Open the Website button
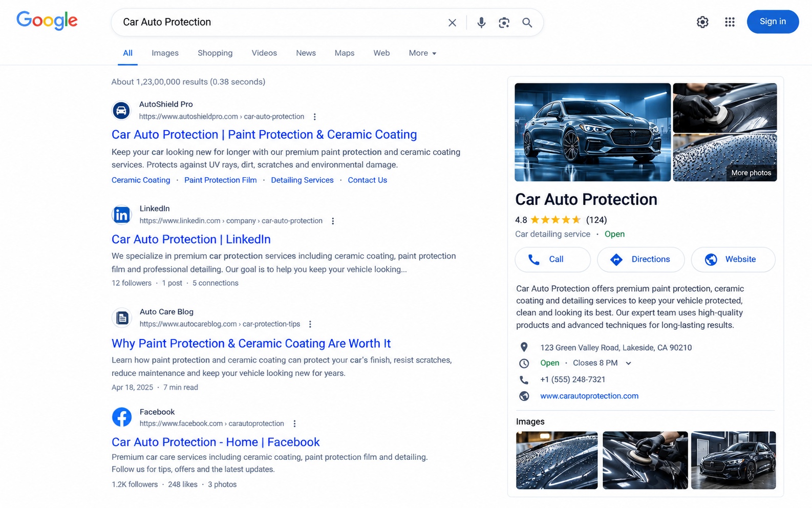Screen dimensions: 812x508 [733, 260]
